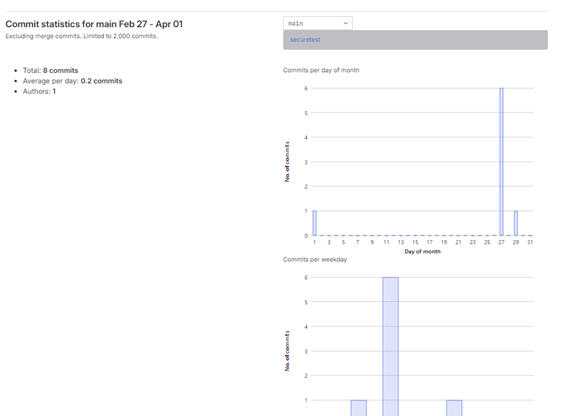Viewport: 567px width, 416px height.
Task: Click the day 29 bar in monthly chart
Action: click(x=516, y=223)
